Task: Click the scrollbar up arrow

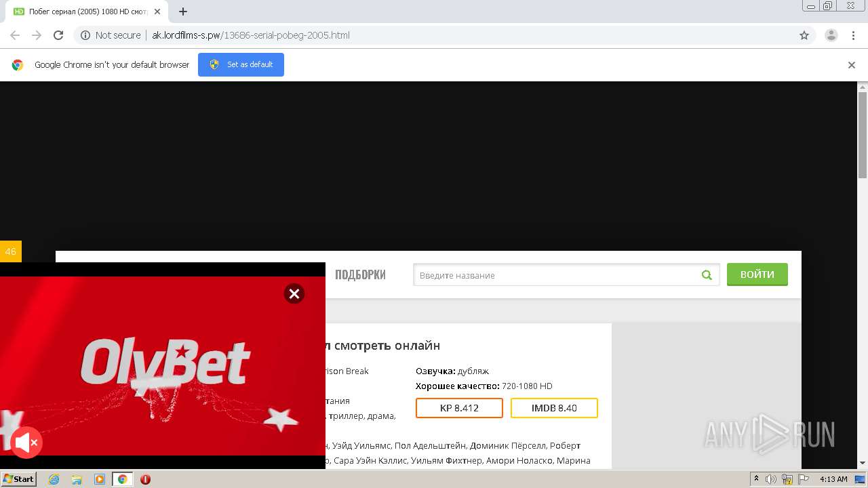Action: 863,86
